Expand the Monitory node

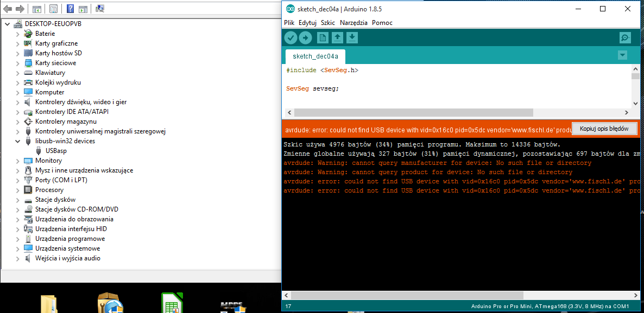(x=18, y=161)
